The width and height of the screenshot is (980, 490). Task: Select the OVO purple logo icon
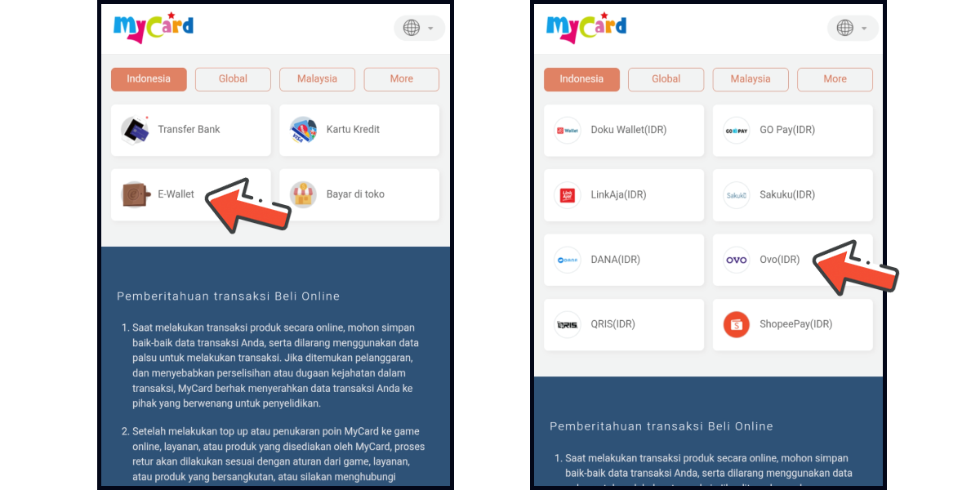click(x=737, y=260)
